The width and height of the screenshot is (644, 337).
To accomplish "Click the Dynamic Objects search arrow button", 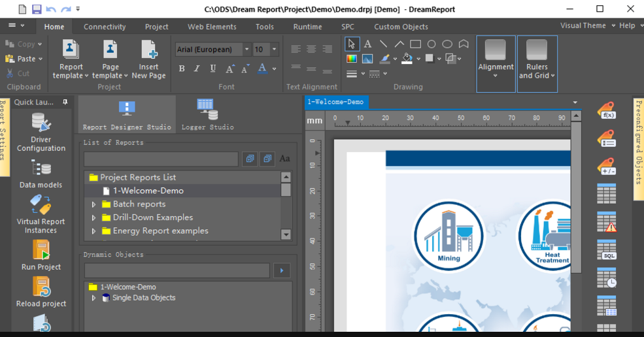I will (x=282, y=270).
